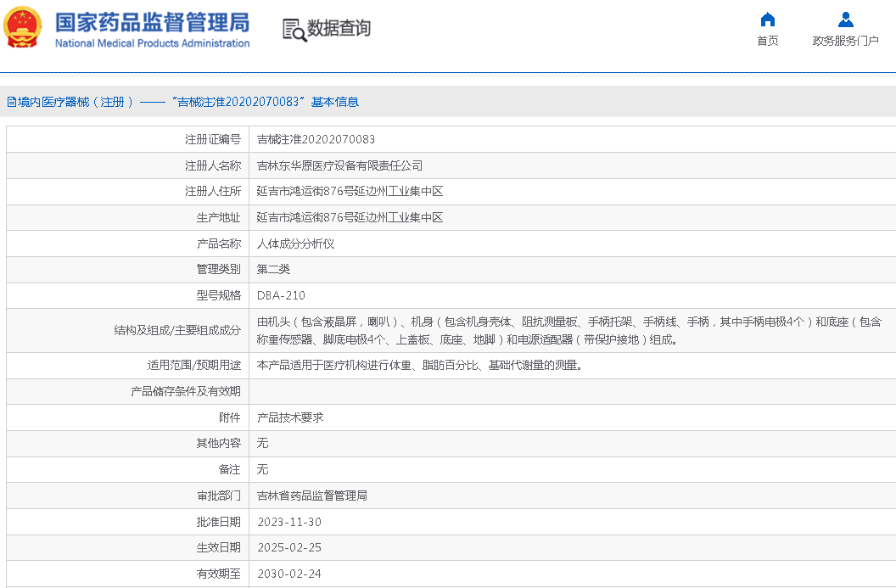This screenshot has width=896, height=588.
Task: Click the 适用范围 intended use description
Action: [419, 365]
